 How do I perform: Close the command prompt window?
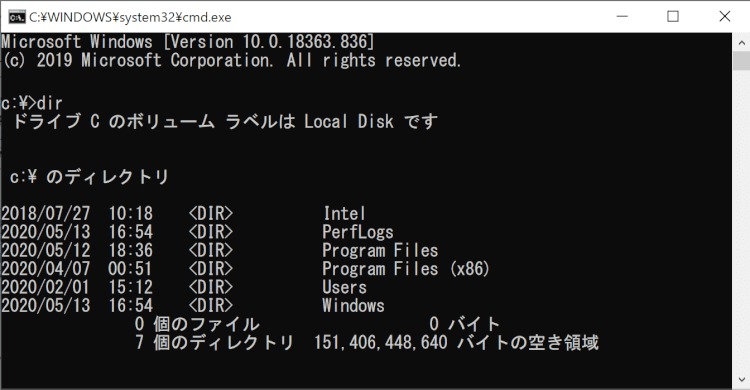724,17
